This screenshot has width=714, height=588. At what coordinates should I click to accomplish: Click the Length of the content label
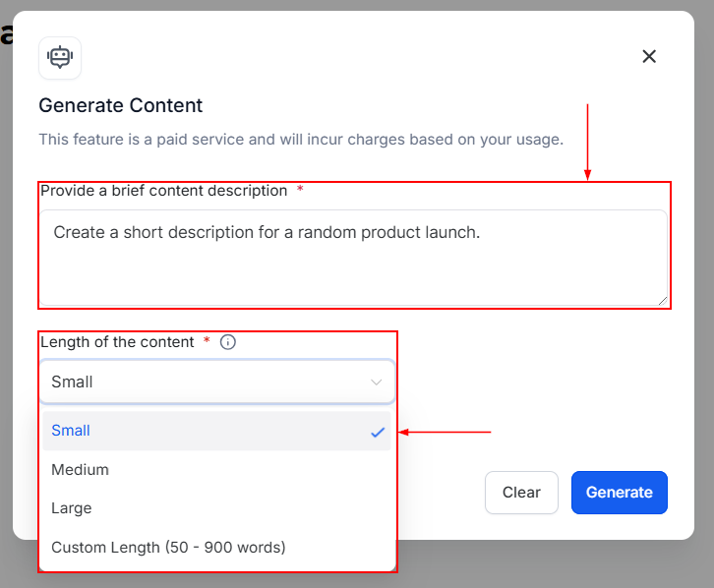click(117, 342)
